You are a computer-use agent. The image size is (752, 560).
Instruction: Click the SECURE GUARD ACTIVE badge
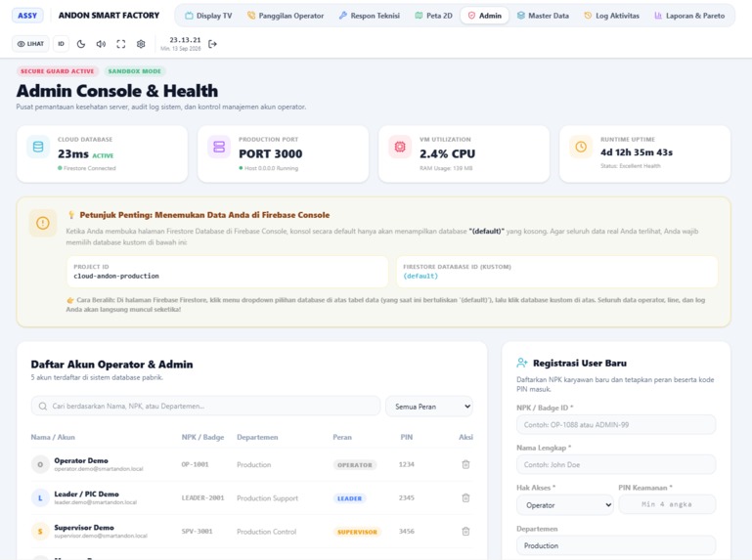(x=57, y=71)
